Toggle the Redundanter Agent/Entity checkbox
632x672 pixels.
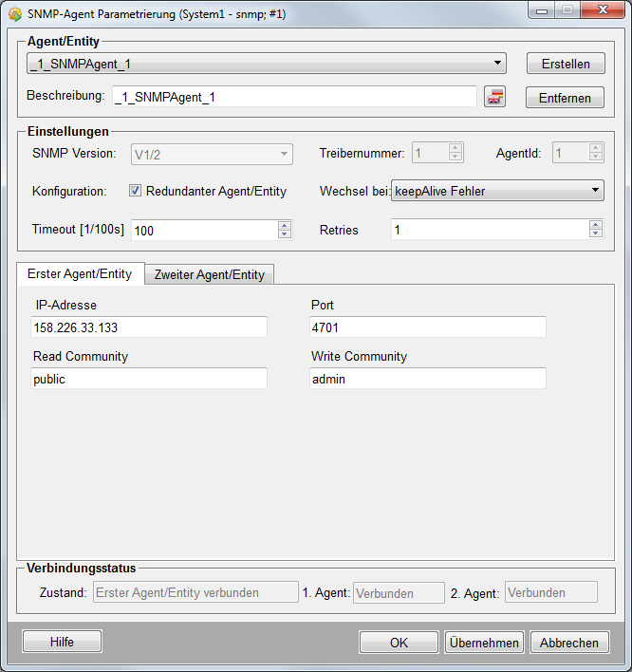coord(135,191)
